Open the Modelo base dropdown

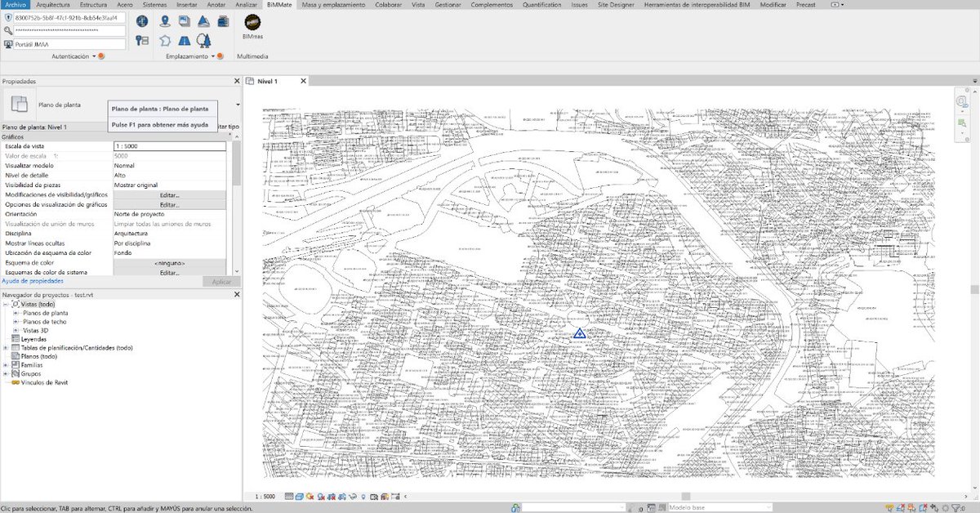tap(719, 507)
